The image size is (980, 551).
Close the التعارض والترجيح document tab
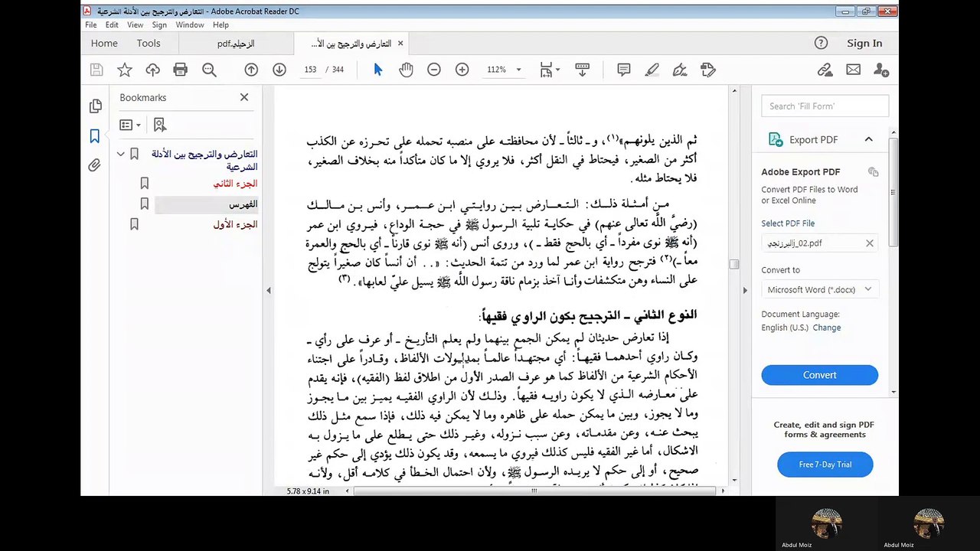point(400,44)
